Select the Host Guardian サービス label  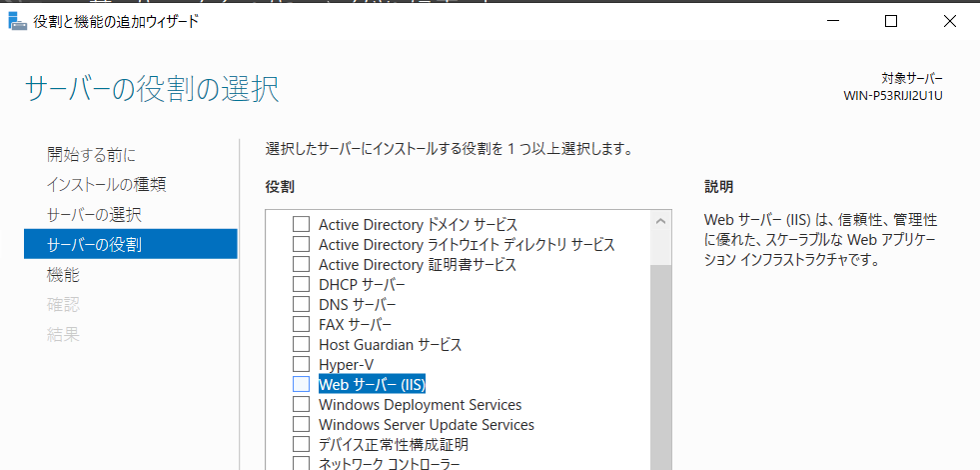click(x=390, y=345)
